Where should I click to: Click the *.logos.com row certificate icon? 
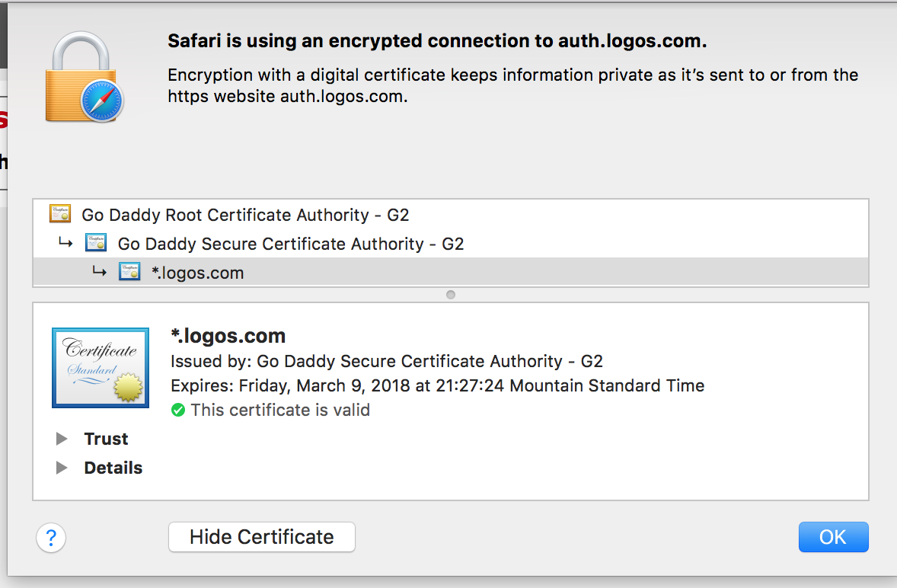[129, 271]
